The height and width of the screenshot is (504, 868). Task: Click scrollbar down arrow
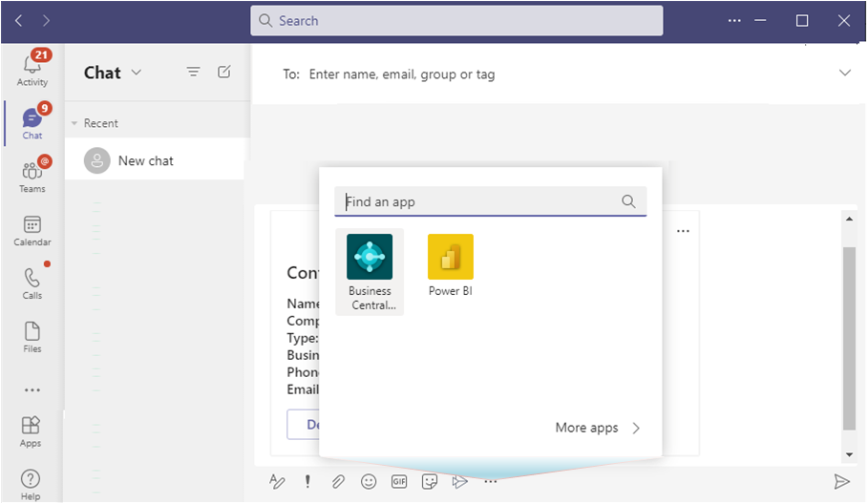(849, 454)
